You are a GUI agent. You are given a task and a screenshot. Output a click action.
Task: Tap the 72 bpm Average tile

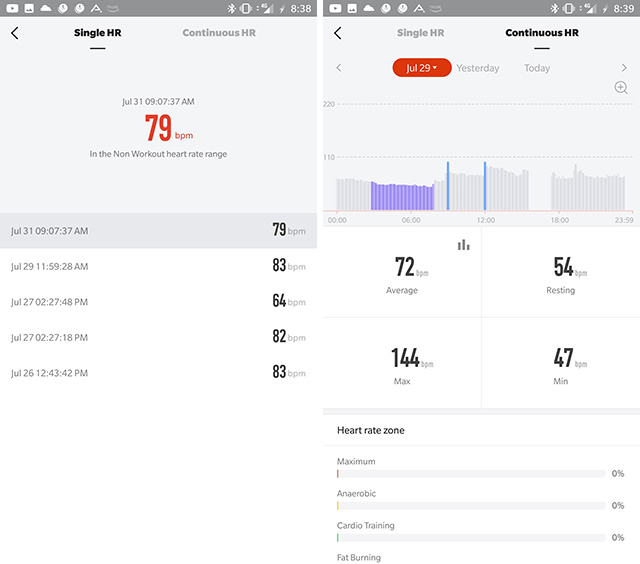(x=402, y=272)
